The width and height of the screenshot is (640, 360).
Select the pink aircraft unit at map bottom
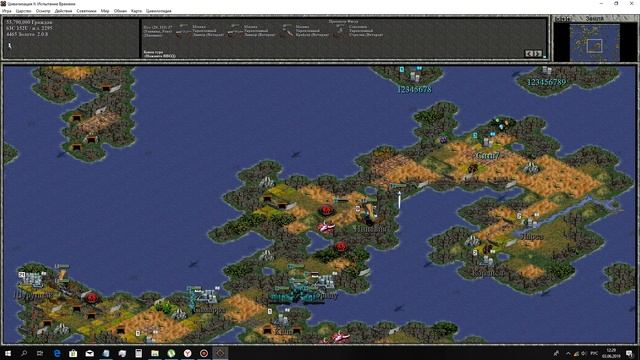(340, 337)
